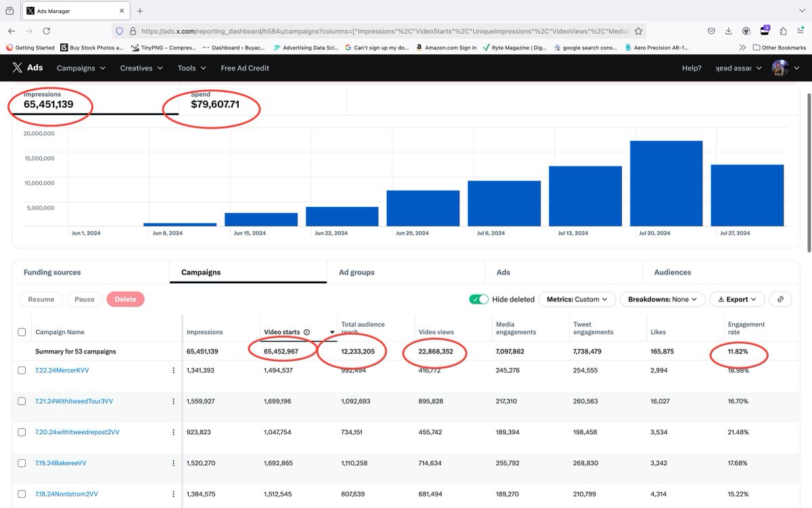Select checkbox for 7.19.24BakereeVV
Viewport: 812px width, 508px height.
22,463
